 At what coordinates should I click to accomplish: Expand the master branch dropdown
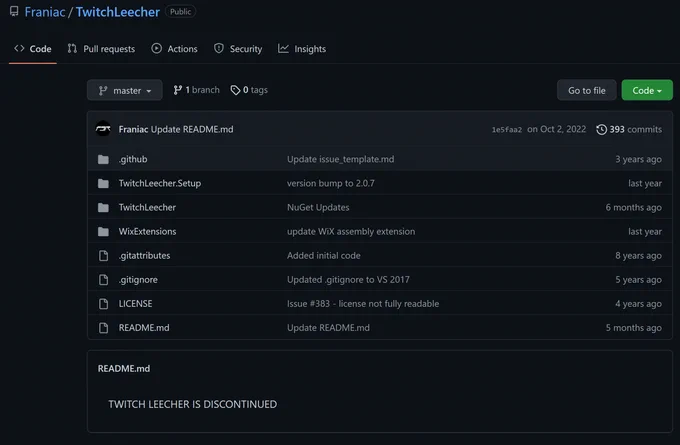point(125,90)
